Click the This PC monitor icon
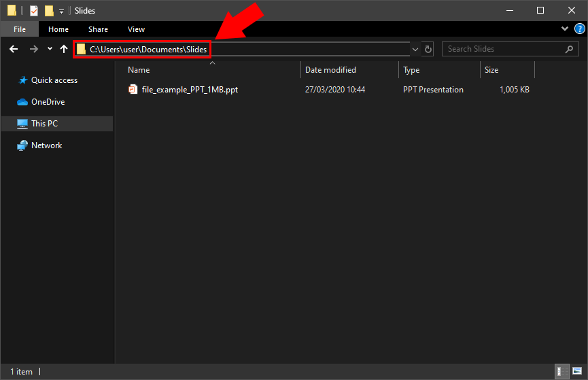Screen dimensions: 588x380 point(22,124)
